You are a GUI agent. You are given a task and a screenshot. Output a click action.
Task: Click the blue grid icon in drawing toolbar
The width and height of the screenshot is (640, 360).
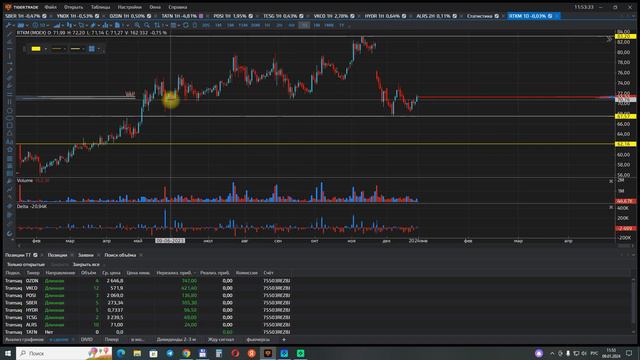pos(92,49)
